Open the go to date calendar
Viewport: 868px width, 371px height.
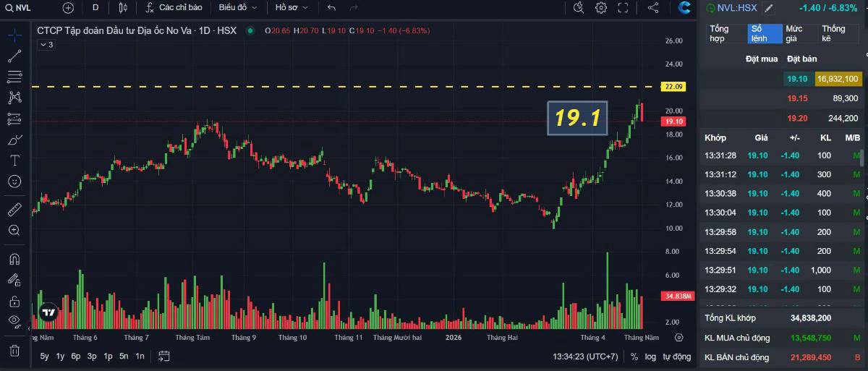[x=164, y=356]
